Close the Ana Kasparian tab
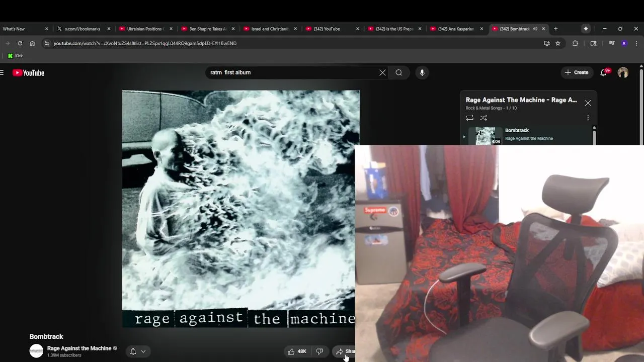 point(481,29)
